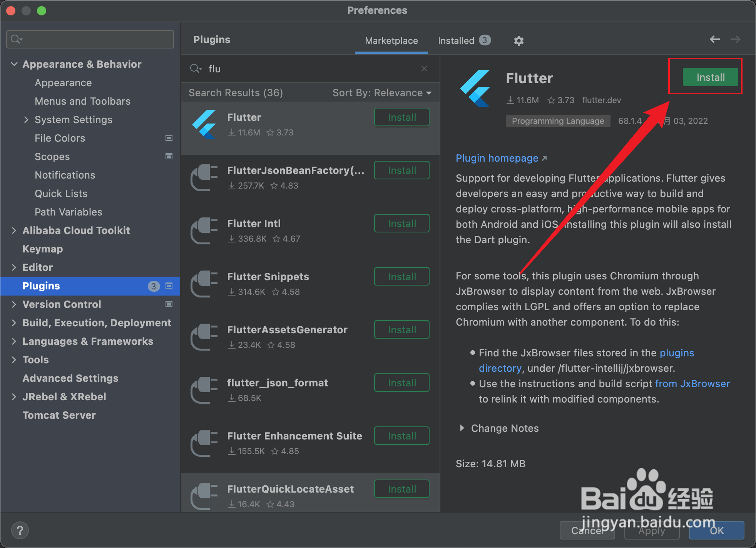The height and width of the screenshot is (548, 756).
Task: Collapse Appearance & Behavior section
Action: click(14, 64)
